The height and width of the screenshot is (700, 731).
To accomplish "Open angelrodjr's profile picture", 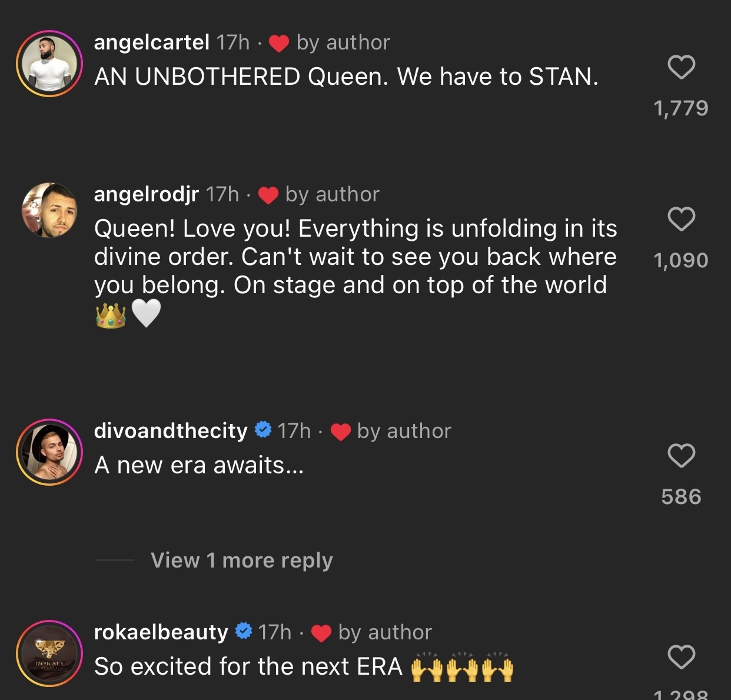I will tap(49, 210).
